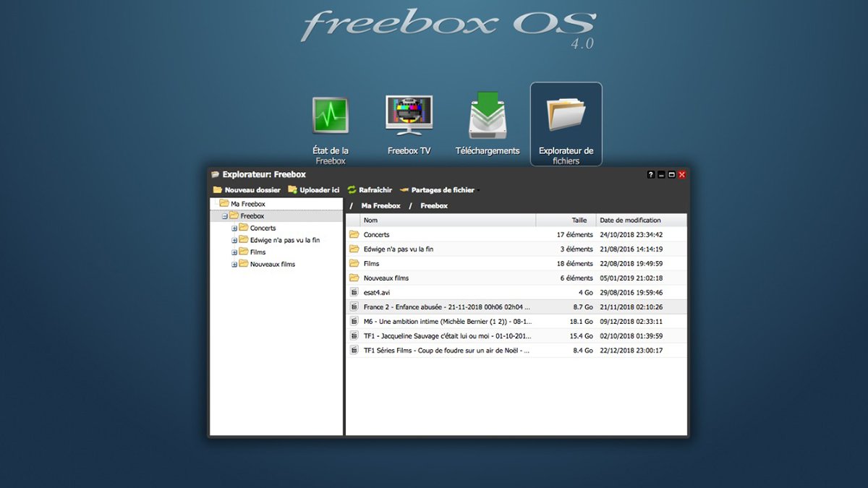The height and width of the screenshot is (488, 868).
Task: Select Ma Freebox in the folder tree
Action: click(248, 204)
